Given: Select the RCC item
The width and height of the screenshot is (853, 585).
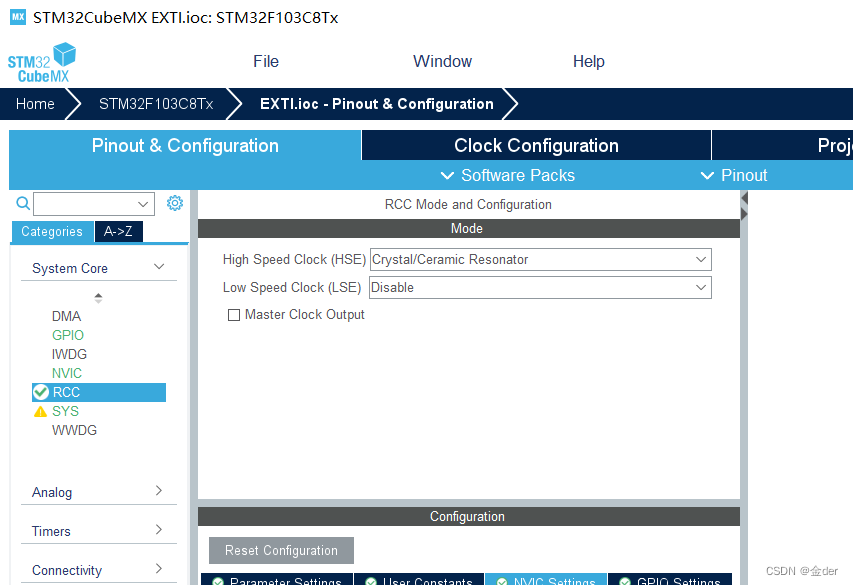Looking at the screenshot, I should point(99,392).
